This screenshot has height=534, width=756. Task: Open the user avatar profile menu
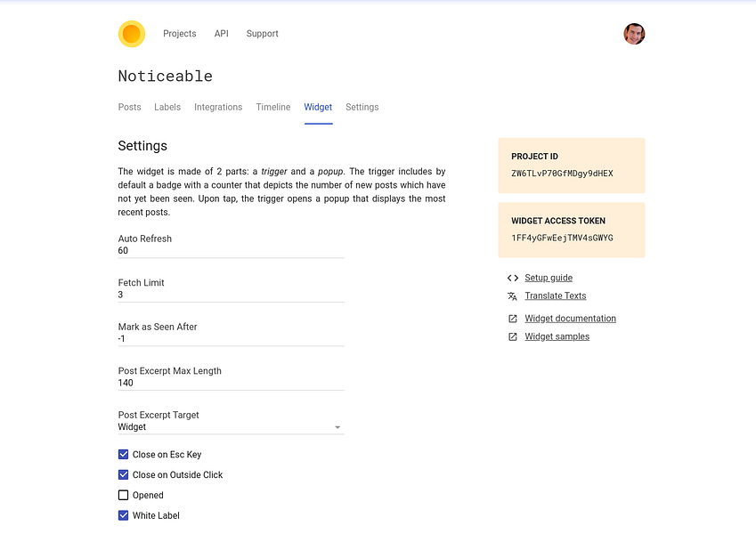(634, 34)
